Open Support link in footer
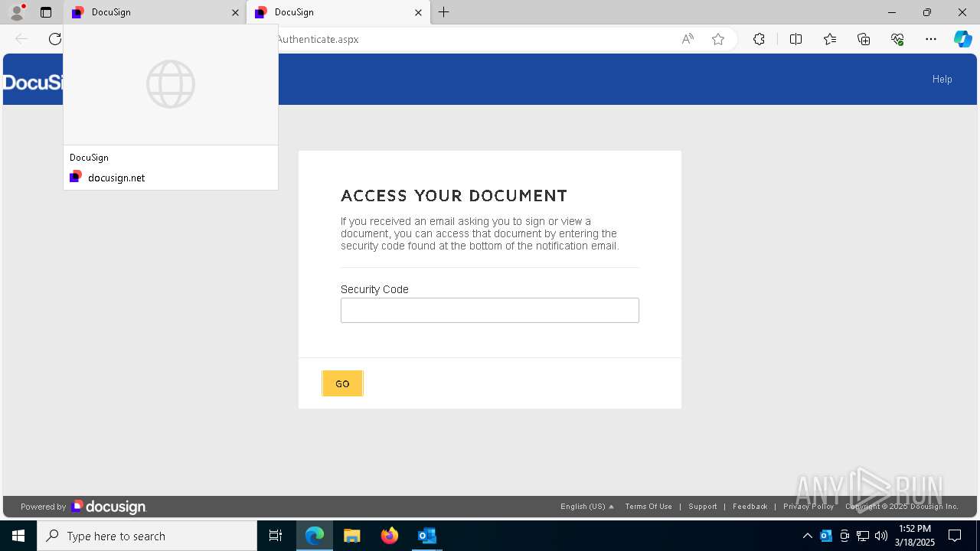Viewport: 980px width, 551px height. [703, 507]
